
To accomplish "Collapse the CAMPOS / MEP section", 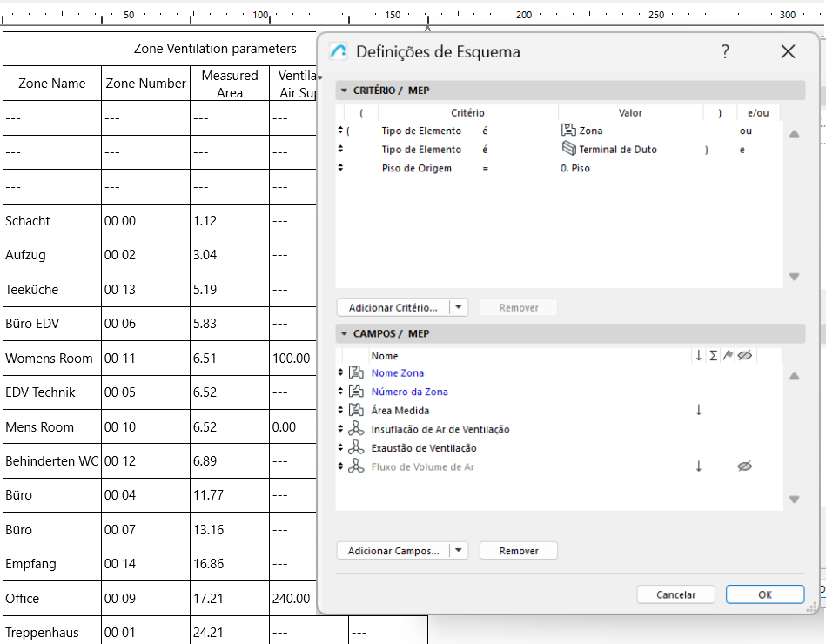I will tap(344, 334).
